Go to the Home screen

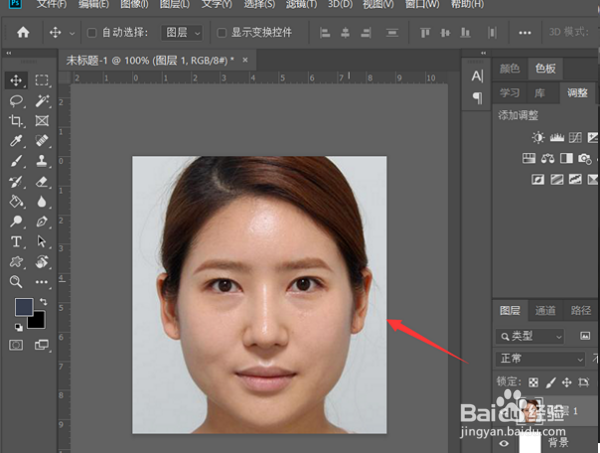(x=23, y=33)
